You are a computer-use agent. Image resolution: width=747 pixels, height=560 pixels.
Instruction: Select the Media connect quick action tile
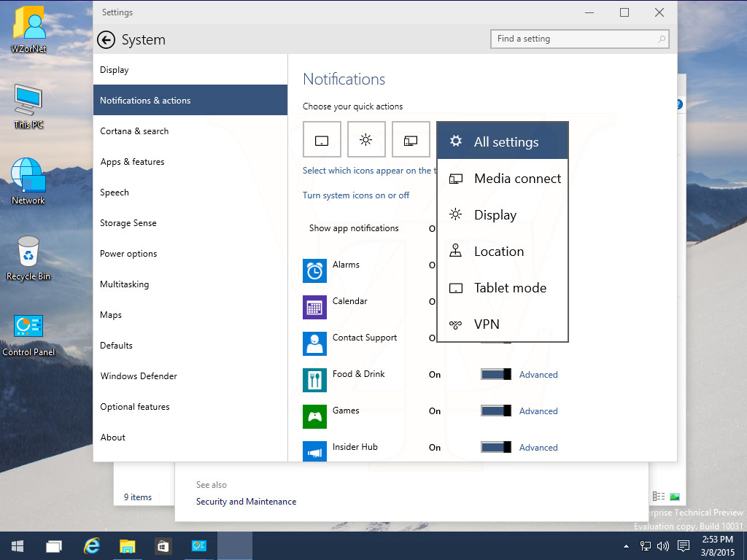point(411,139)
